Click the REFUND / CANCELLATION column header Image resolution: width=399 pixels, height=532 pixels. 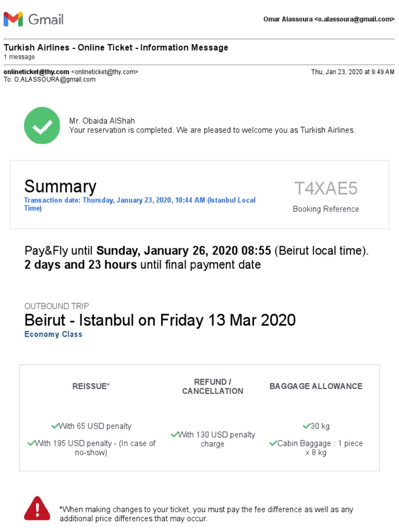click(x=212, y=386)
